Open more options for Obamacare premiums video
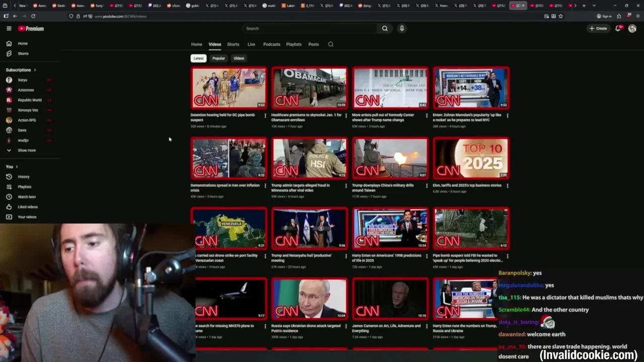644x362 pixels. [346, 116]
